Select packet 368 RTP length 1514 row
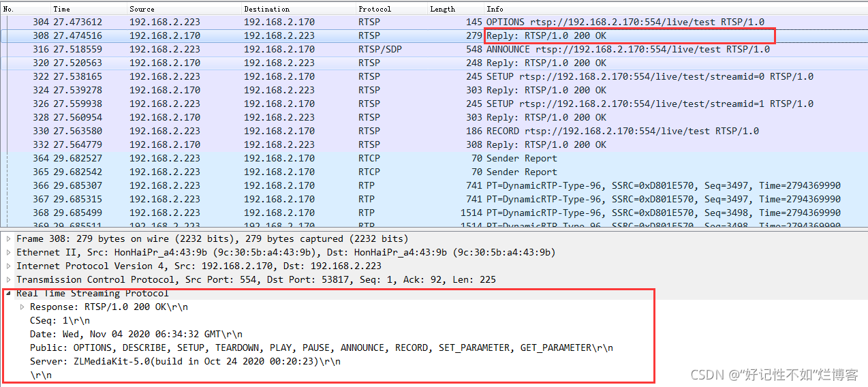The height and width of the screenshot is (387, 868). 434,213
